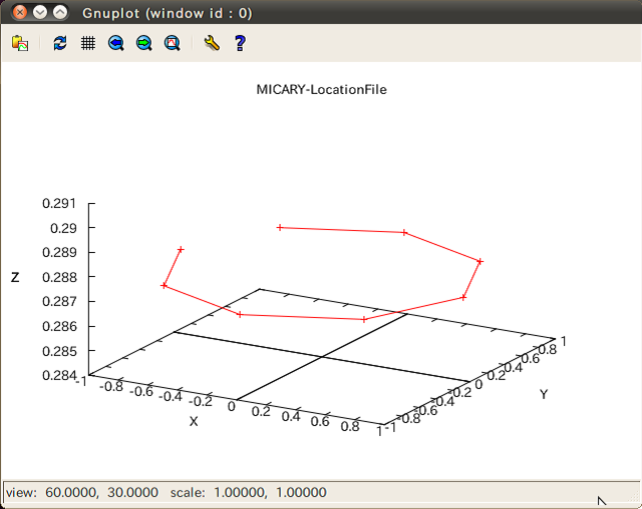Image resolution: width=642 pixels, height=509 pixels.
Task: Click the -0.2 X axis tick label
Action: coord(200,401)
